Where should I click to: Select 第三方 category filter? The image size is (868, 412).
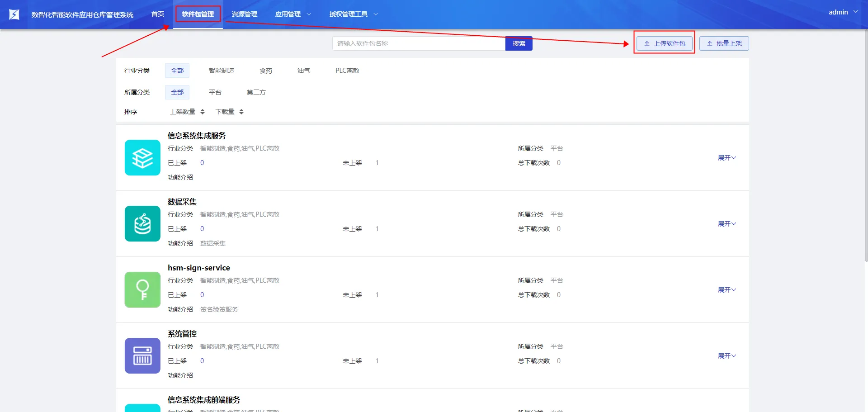tap(256, 92)
